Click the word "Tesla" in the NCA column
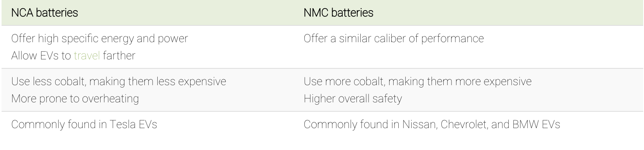 [122, 125]
